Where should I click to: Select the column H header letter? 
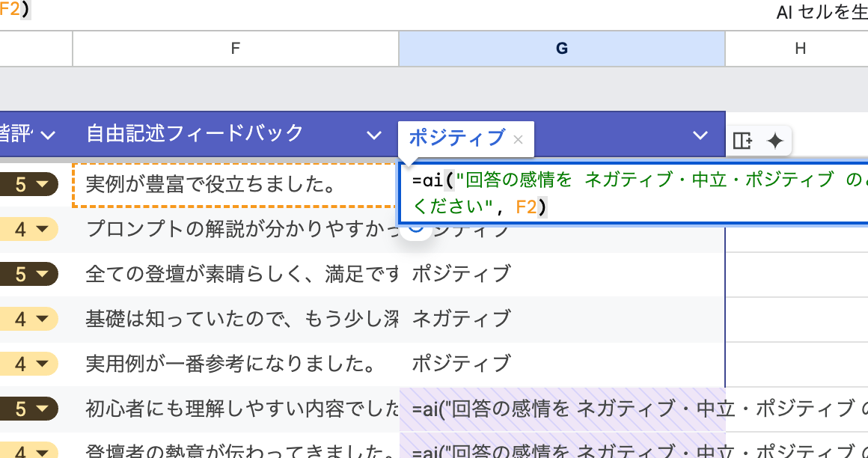[801, 48]
